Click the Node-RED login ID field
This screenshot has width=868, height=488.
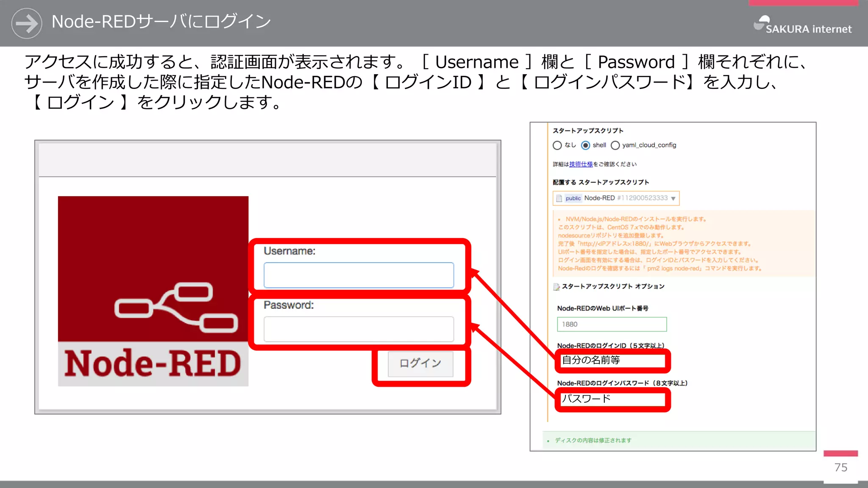(612, 360)
